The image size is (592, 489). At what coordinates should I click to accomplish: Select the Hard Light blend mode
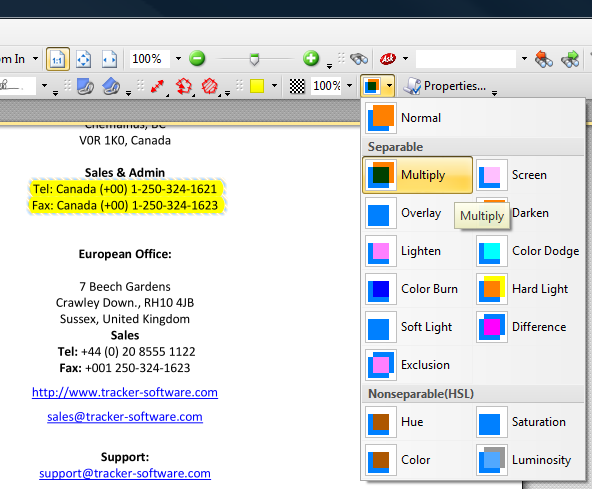[x=529, y=289]
